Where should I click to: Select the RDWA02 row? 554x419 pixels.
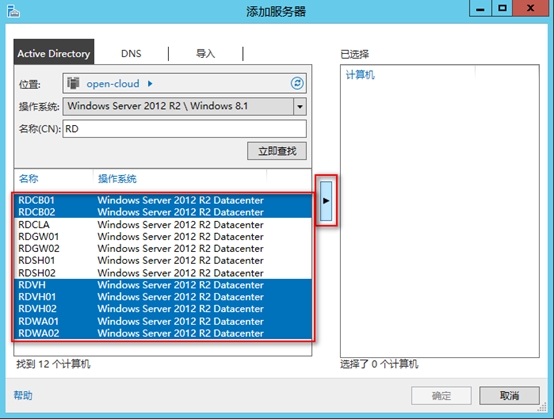tap(163, 333)
